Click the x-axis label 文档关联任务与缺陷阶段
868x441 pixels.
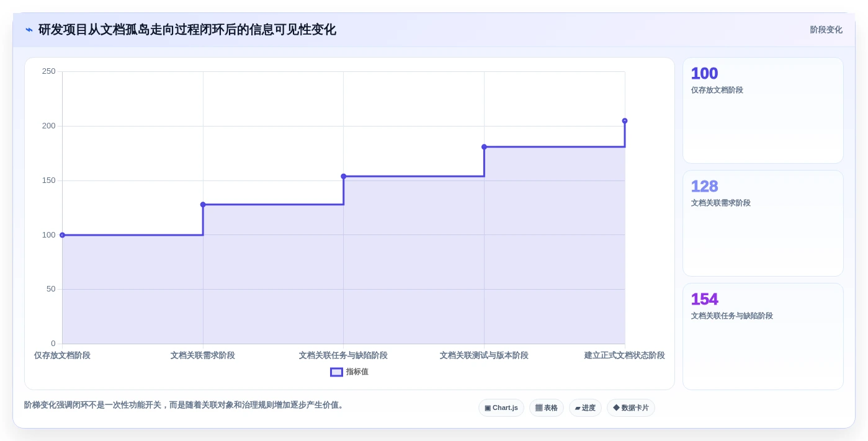pyautogui.click(x=343, y=355)
